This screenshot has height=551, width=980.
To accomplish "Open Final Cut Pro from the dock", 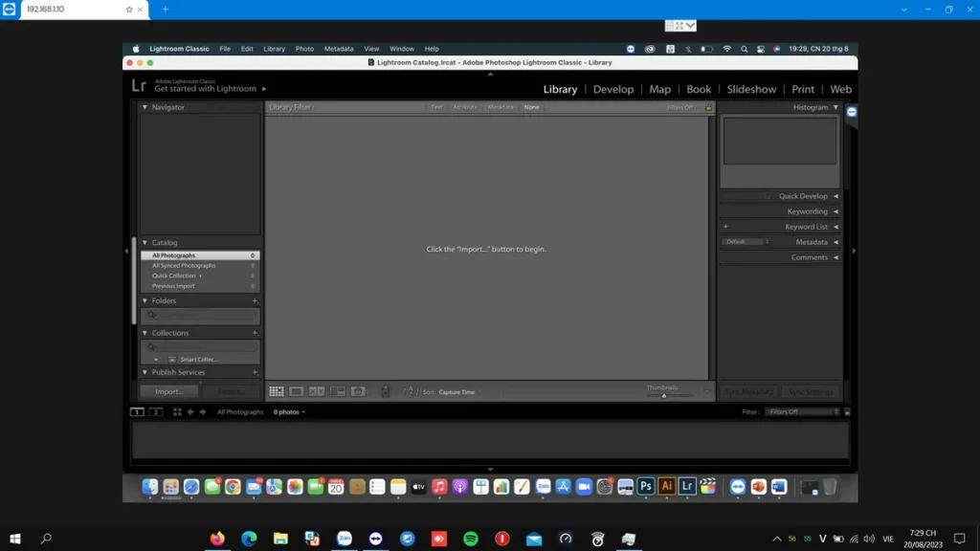I will [x=707, y=487].
